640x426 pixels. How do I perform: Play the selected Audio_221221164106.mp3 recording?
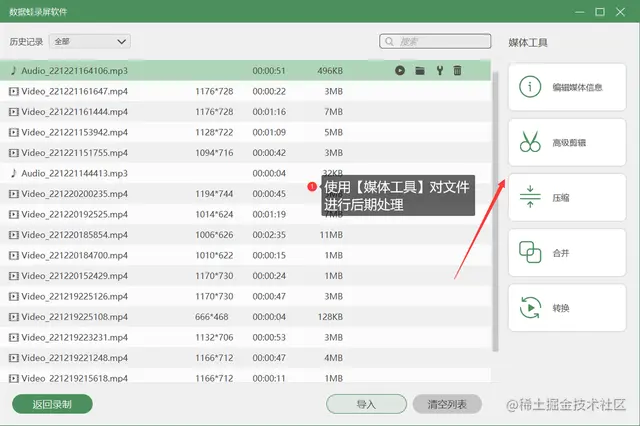pyautogui.click(x=400, y=71)
